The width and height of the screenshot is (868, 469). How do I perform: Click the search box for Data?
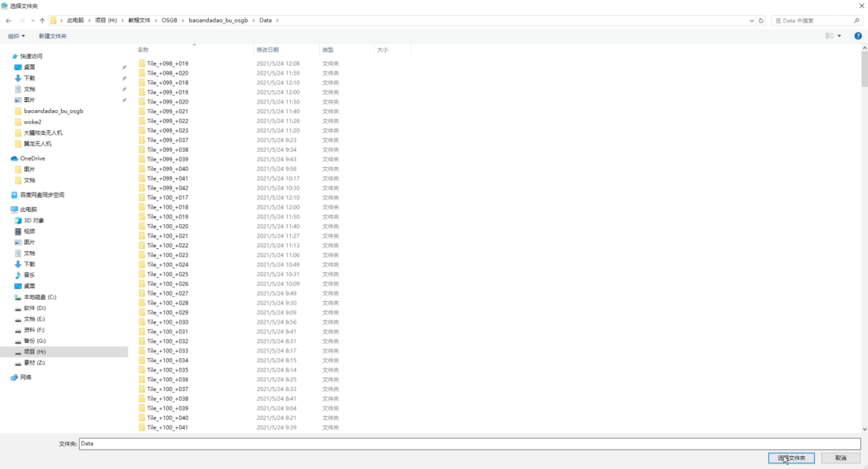[x=811, y=20]
